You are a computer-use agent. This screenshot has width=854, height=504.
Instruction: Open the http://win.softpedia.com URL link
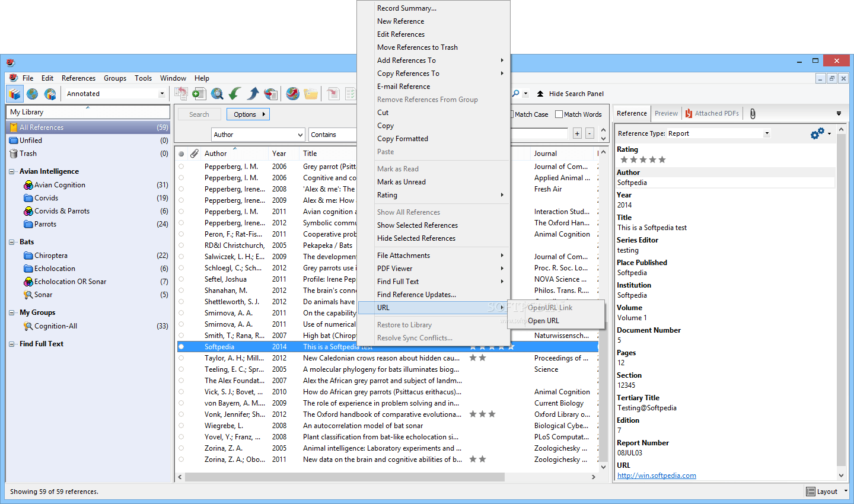click(657, 475)
